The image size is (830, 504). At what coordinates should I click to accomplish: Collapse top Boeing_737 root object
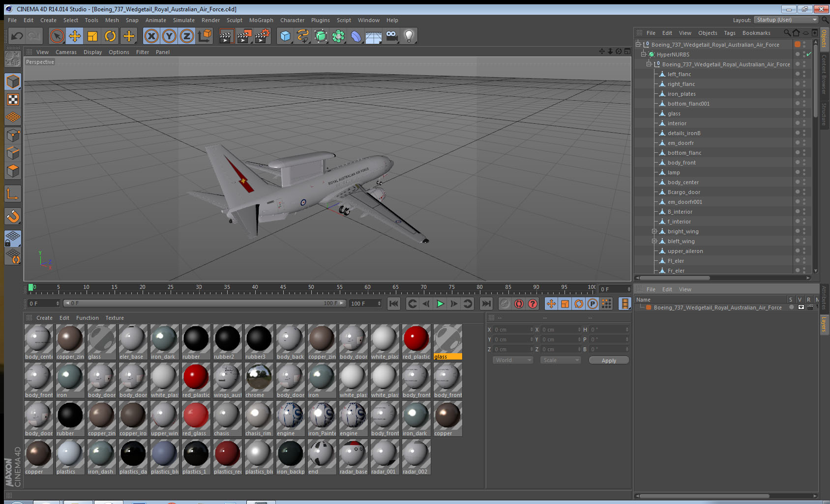pyautogui.click(x=638, y=44)
